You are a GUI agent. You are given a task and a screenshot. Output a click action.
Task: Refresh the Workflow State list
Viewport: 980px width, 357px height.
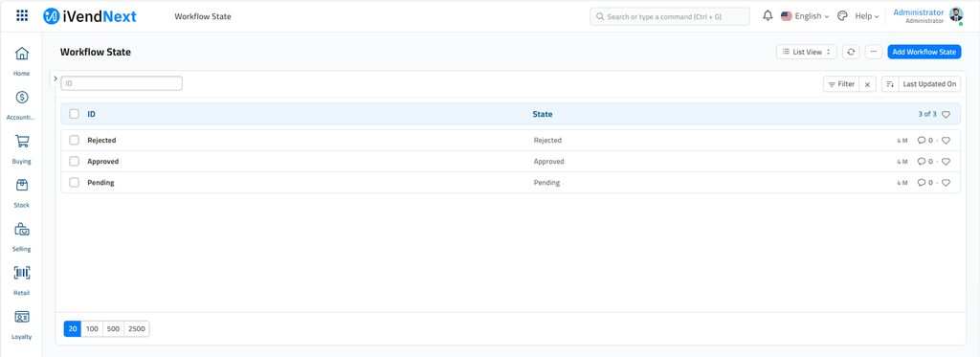(x=851, y=52)
